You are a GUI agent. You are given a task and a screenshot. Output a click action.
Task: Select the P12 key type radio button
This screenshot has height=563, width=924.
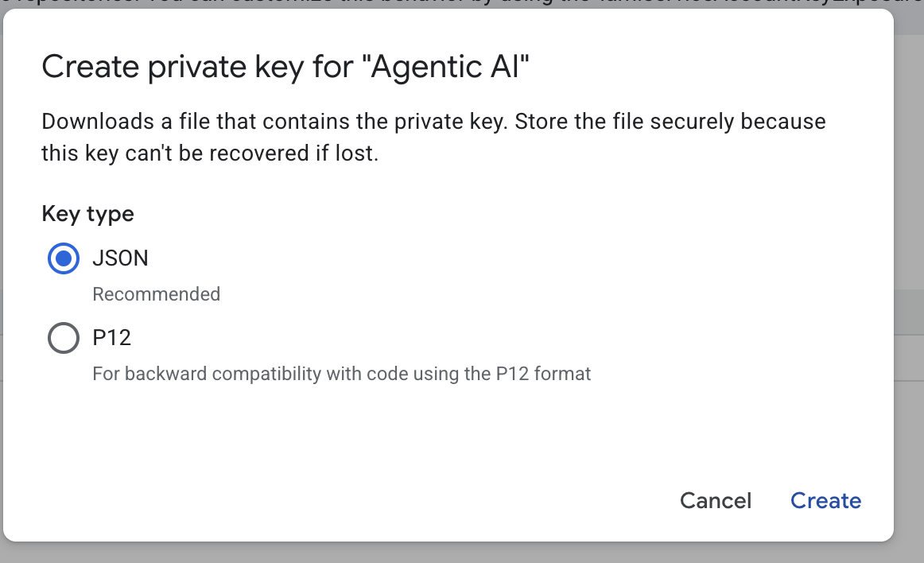63,337
